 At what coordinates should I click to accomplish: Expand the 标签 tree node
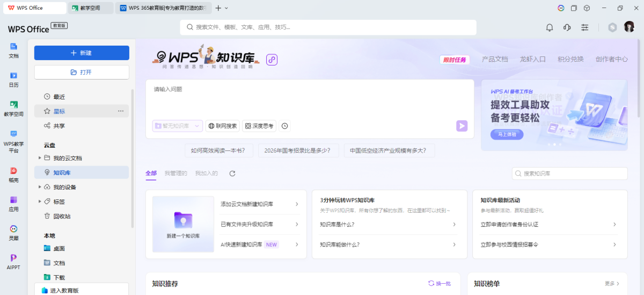tap(40, 202)
